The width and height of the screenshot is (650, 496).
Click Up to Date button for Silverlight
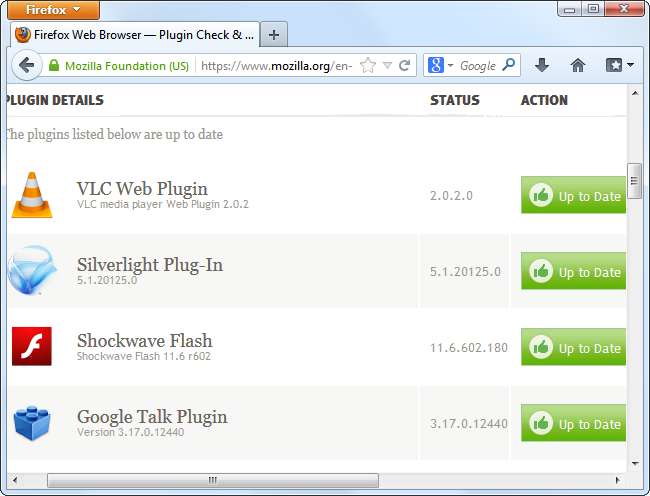573,271
